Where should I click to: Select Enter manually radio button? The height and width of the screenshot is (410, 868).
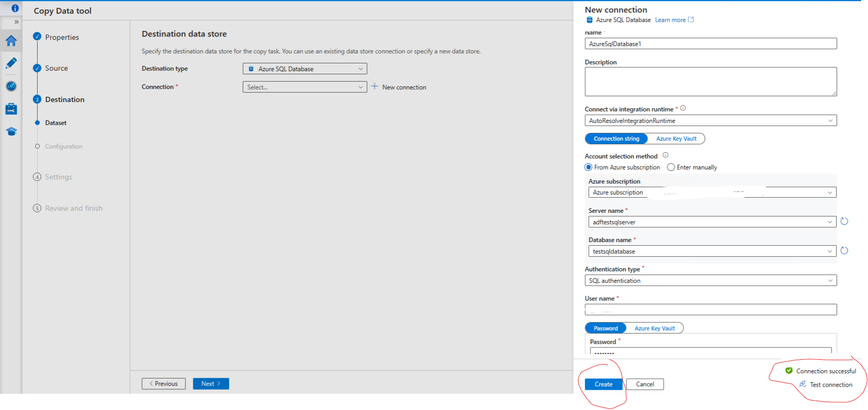click(x=671, y=167)
